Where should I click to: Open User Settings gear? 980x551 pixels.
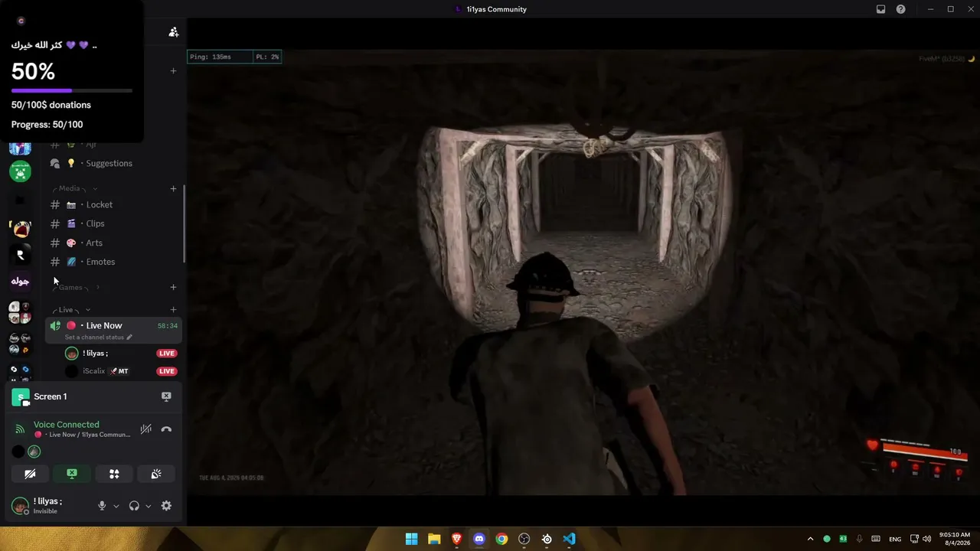(166, 506)
